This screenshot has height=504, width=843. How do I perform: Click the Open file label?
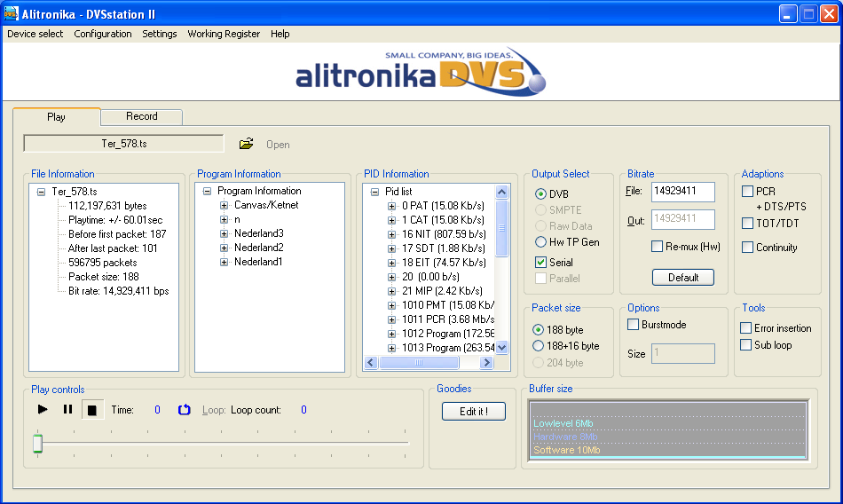(278, 145)
